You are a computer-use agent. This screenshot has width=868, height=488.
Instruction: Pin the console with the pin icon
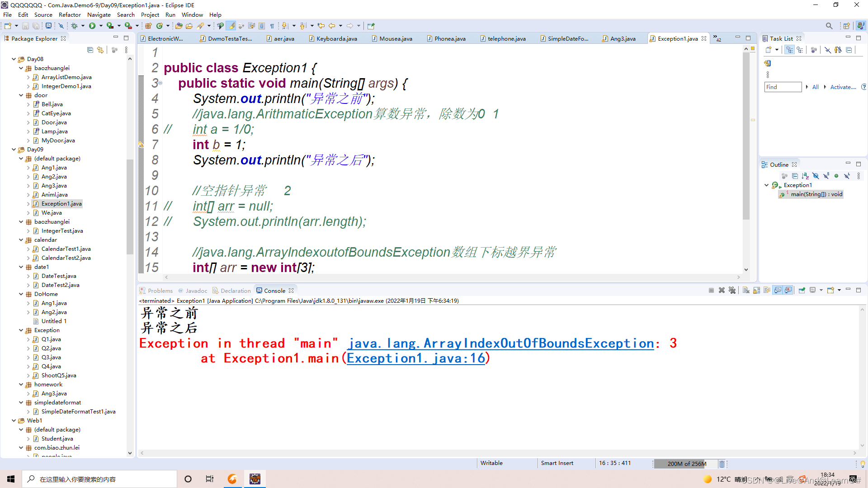(802, 290)
